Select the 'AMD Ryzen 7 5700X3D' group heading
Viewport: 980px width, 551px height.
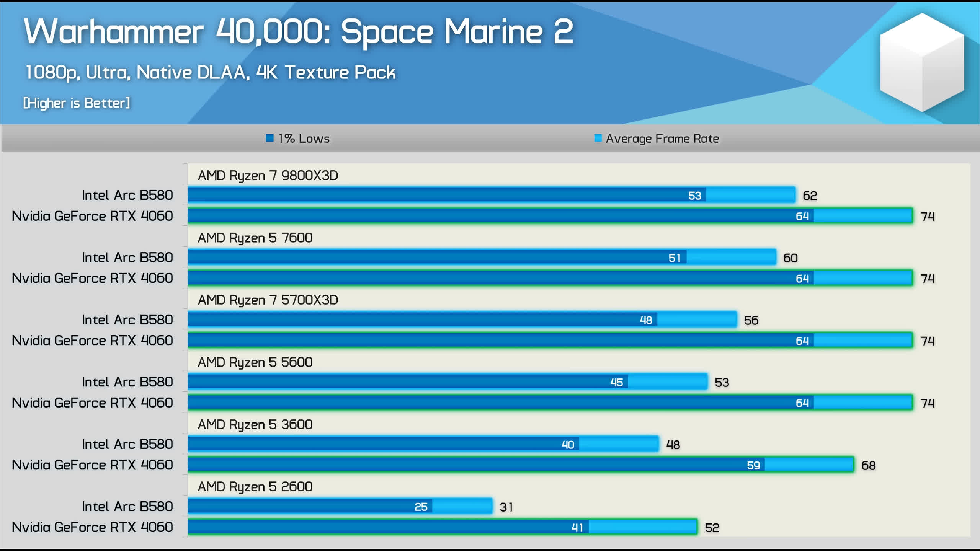268,300
